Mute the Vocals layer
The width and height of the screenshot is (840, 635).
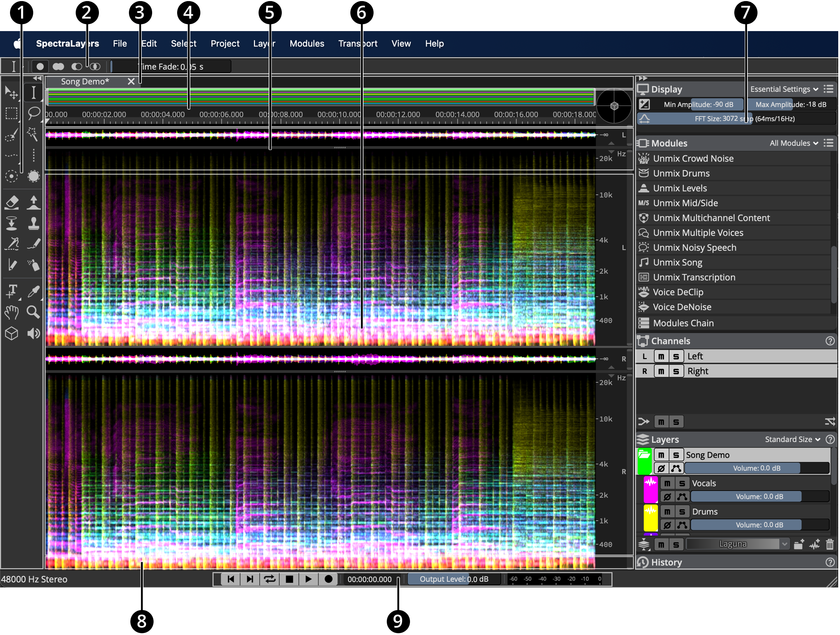[x=667, y=483]
